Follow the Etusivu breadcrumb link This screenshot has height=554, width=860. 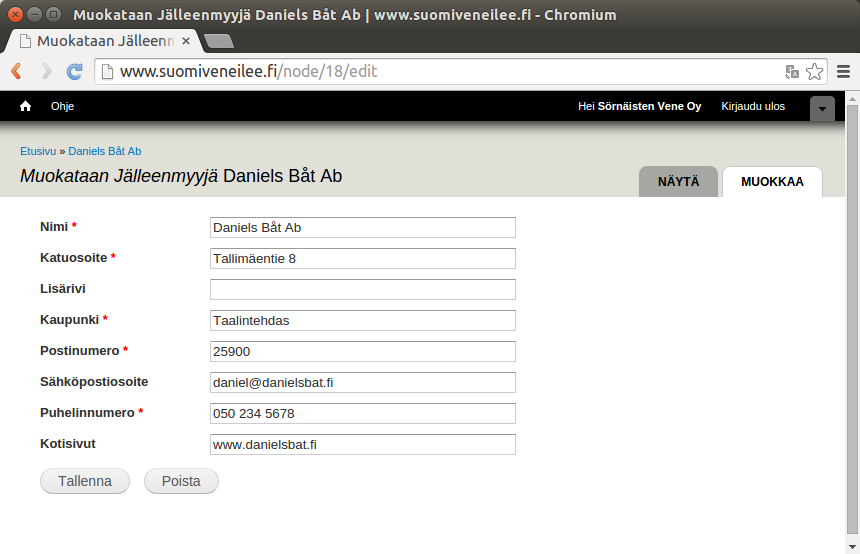coord(38,151)
